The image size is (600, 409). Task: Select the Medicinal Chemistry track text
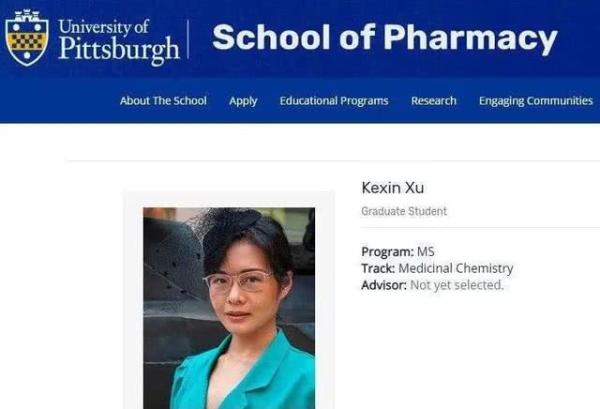click(456, 269)
